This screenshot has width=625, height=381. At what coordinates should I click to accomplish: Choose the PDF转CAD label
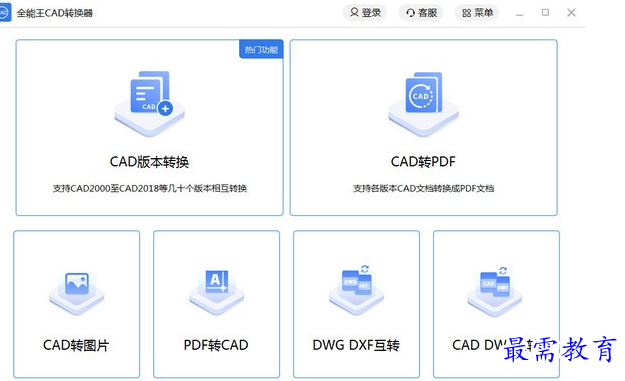216,345
